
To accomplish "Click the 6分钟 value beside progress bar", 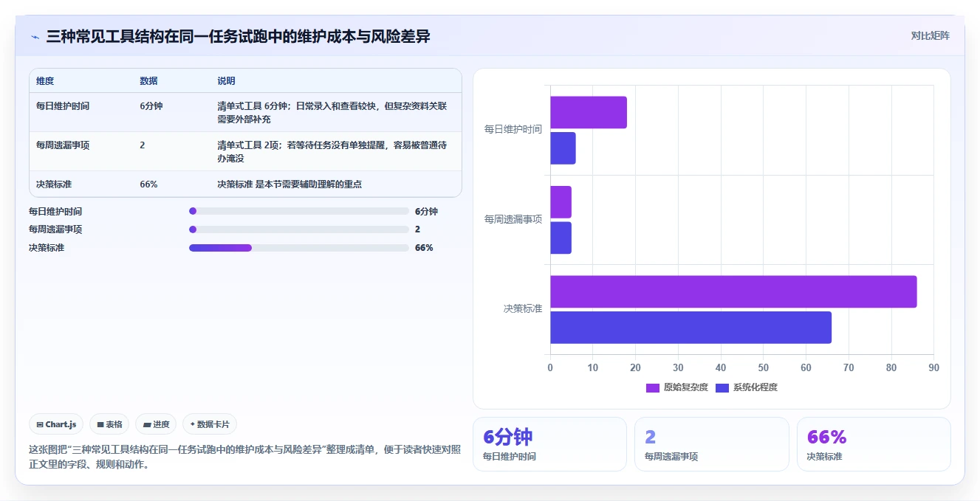I will click(x=426, y=211).
